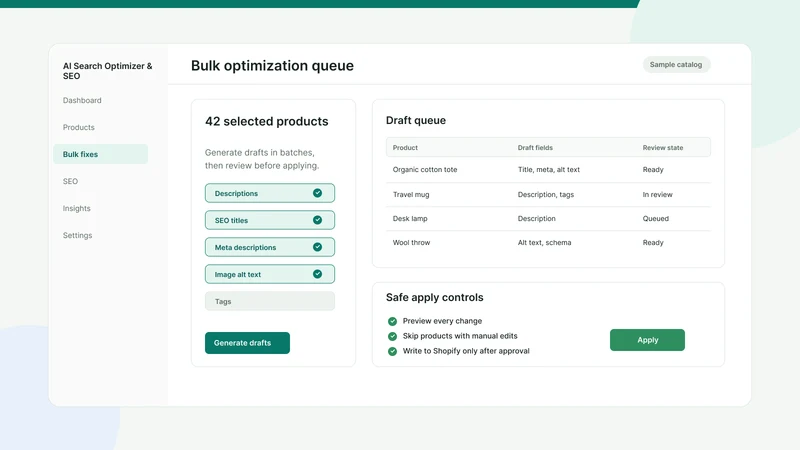Screen dimensions: 800x450
Task: Click the AI Search Optimizer & SEO title
Action: [108, 71]
